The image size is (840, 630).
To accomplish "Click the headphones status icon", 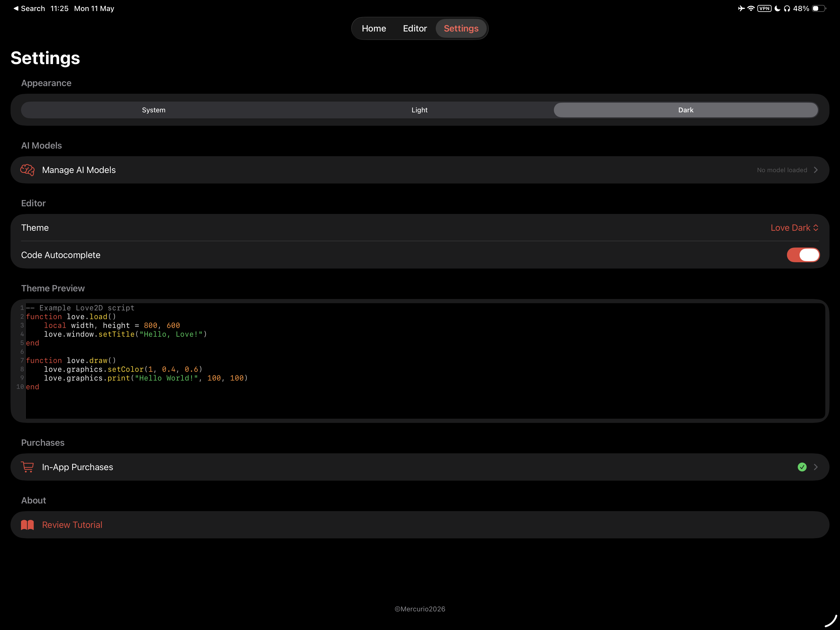I will pos(787,8).
